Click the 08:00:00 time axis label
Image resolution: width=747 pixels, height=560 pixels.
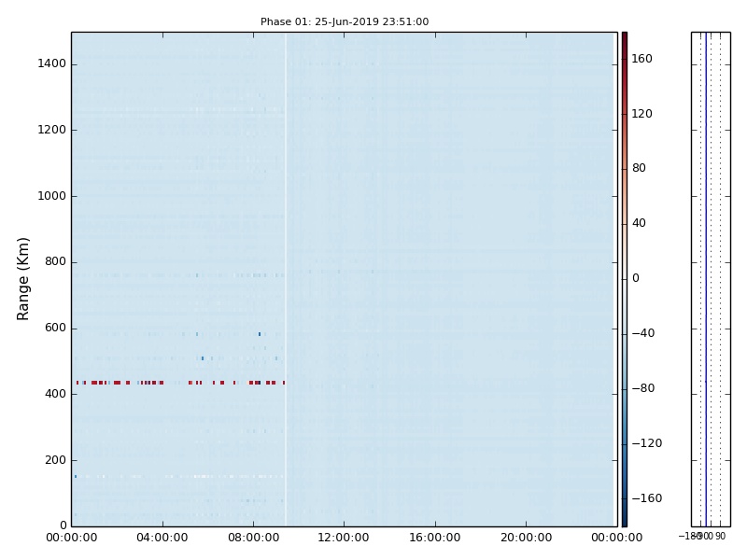coord(253,538)
